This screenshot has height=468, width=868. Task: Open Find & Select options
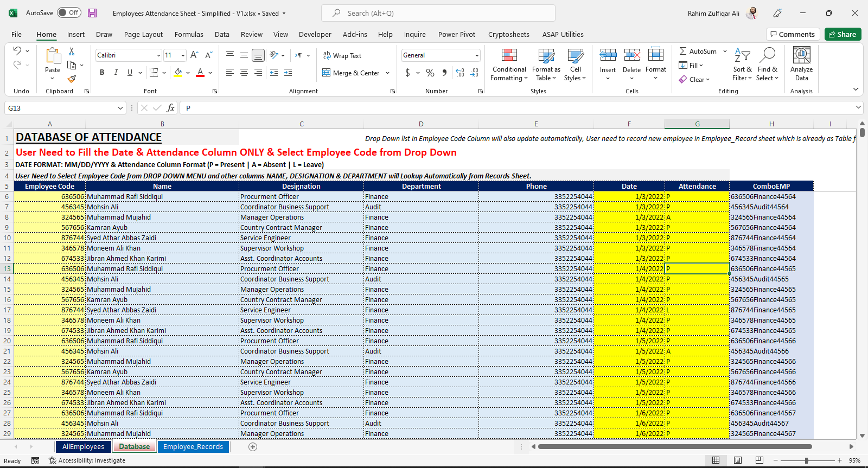(768, 65)
